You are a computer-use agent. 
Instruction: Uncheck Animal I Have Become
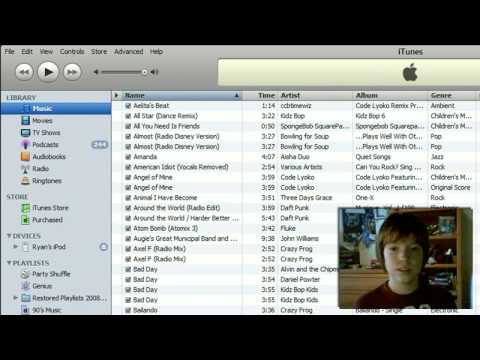pos(128,198)
